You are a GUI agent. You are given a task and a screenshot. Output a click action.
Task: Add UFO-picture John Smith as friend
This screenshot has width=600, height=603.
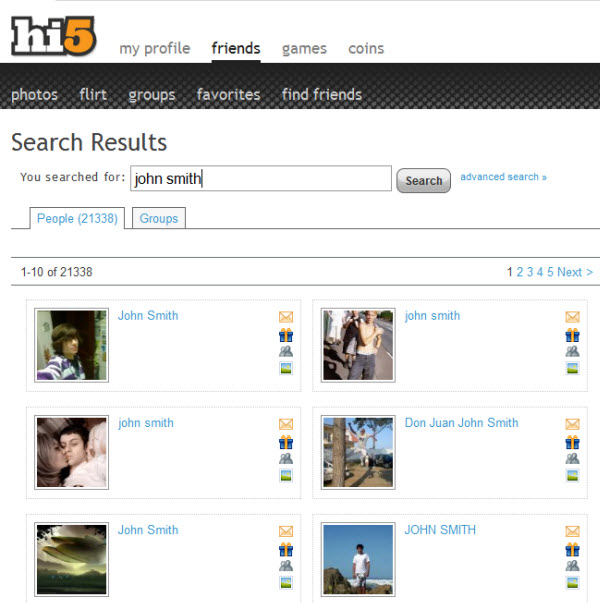(x=286, y=566)
